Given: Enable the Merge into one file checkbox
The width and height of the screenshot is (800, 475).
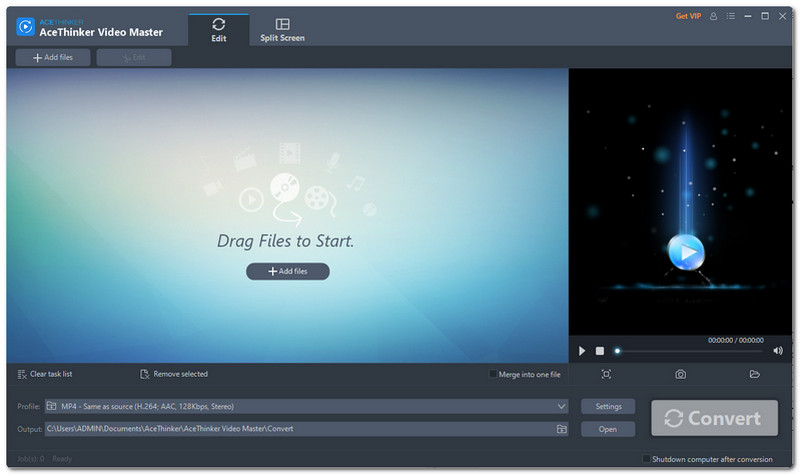Looking at the screenshot, I should click(x=492, y=374).
